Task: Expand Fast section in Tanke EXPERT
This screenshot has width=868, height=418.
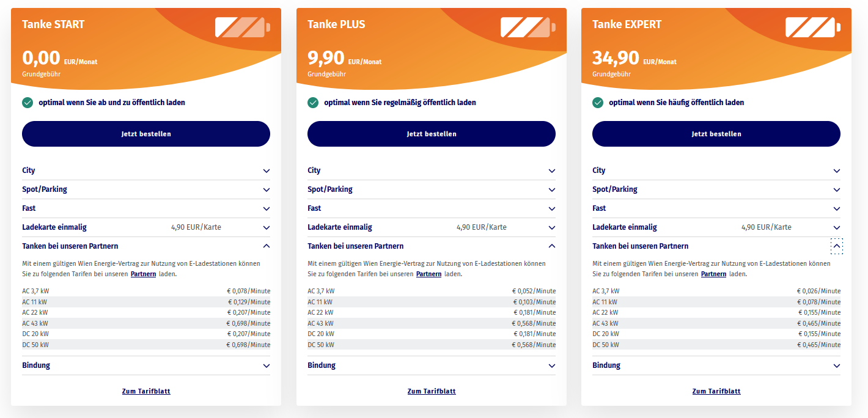Action: pyautogui.click(x=837, y=209)
